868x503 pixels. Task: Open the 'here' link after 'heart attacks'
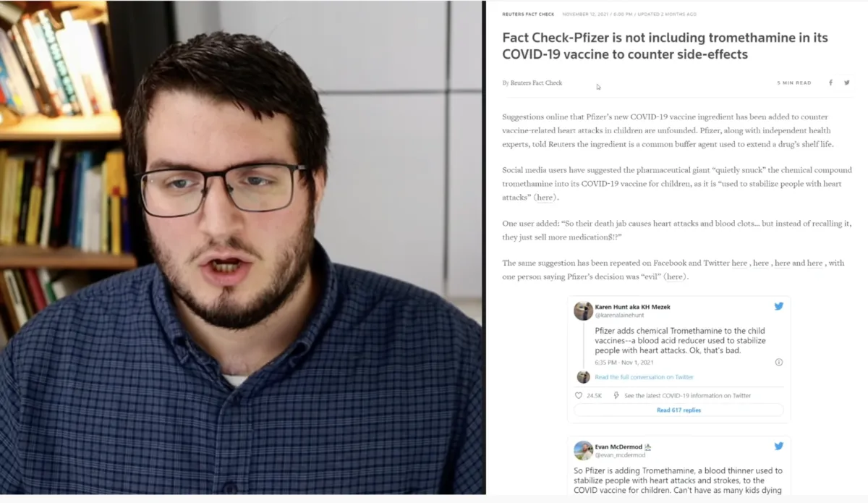pos(545,198)
